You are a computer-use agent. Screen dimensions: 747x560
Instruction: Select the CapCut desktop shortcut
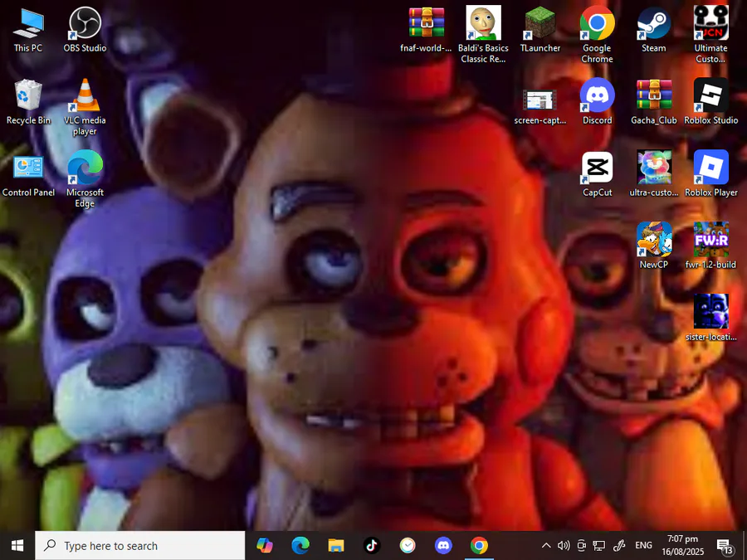point(597,174)
